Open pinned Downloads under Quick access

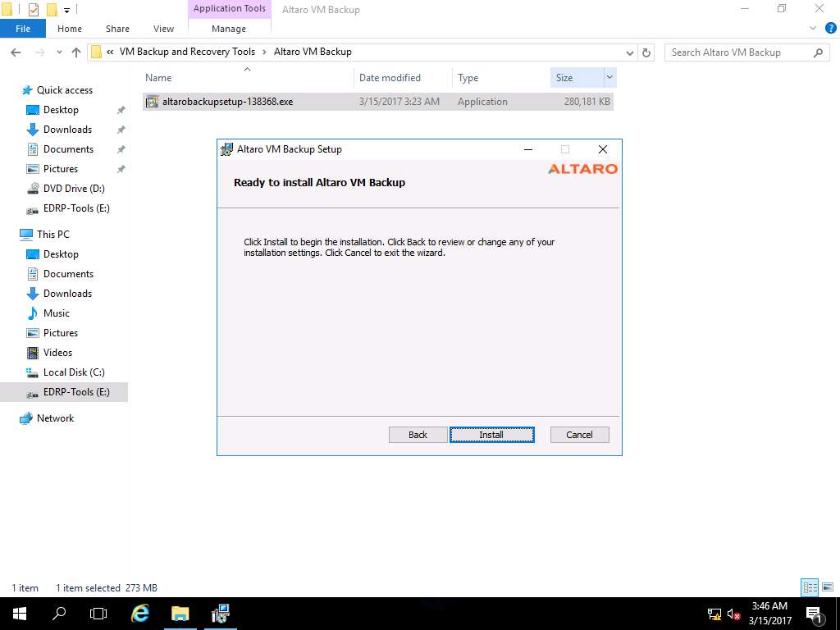click(x=67, y=130)
